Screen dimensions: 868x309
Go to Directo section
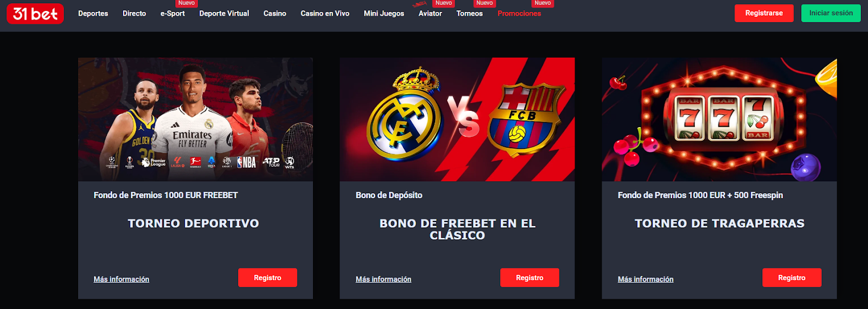[x=134, y=14]
